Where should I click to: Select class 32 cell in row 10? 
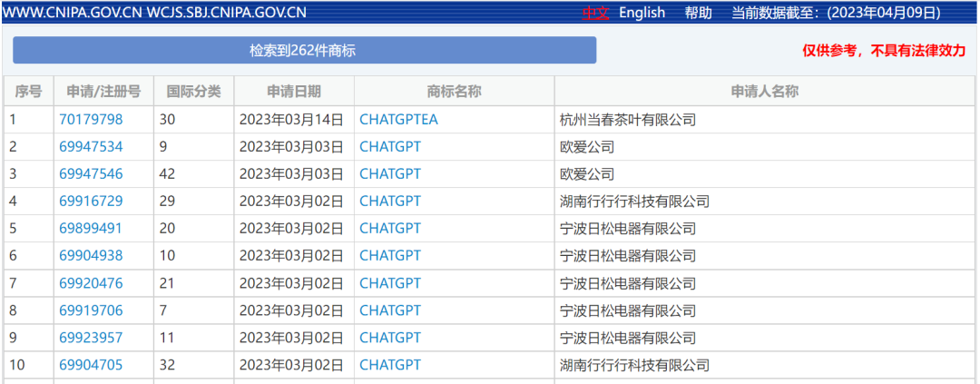point(194,365)
